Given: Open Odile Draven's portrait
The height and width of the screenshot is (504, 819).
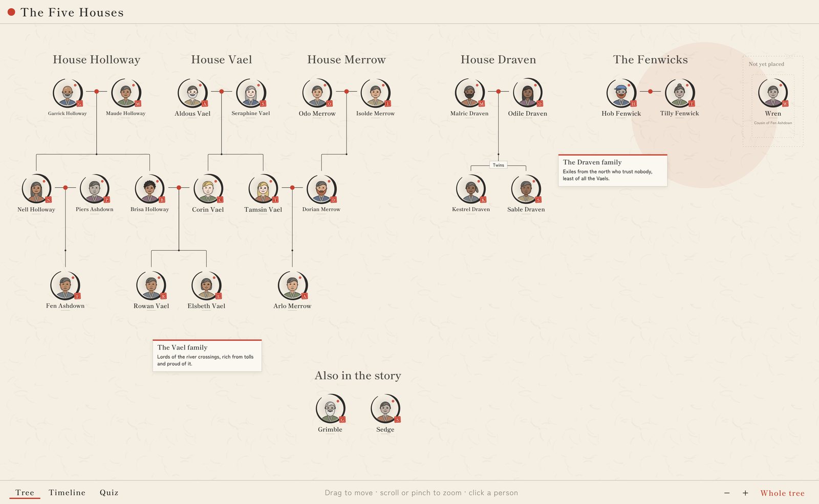Looking at the screenshot, I should tap(528, 93).
